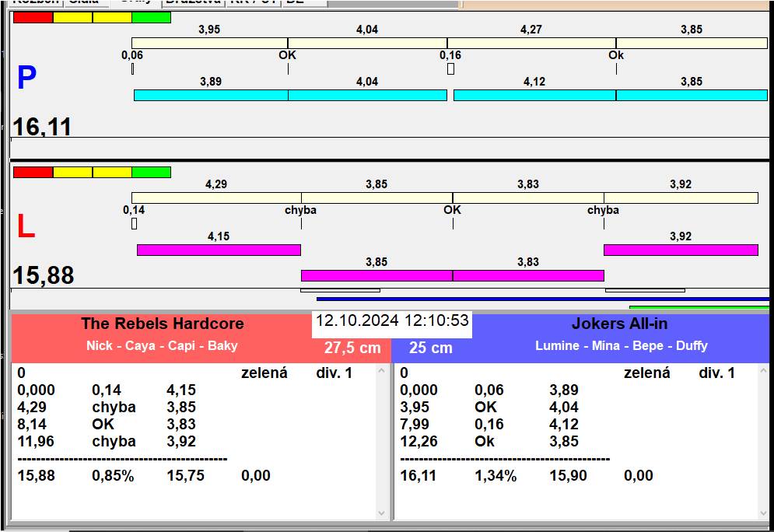The width and height of the screenshot is (774, 532).
Task: Select the magenta 4,15 bar in lane L
Action: [x=219, y=250]
